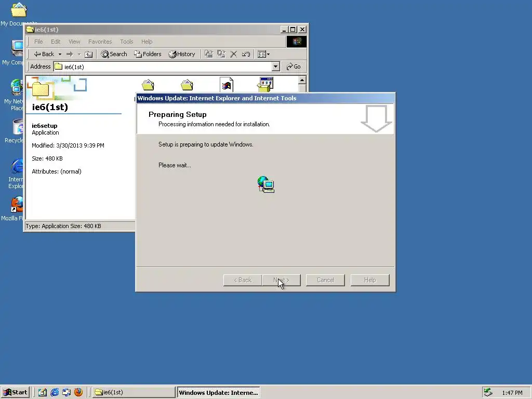
Task: Click the ie6(1st) window title bar folder icon
Action: [x=30, y=30]
